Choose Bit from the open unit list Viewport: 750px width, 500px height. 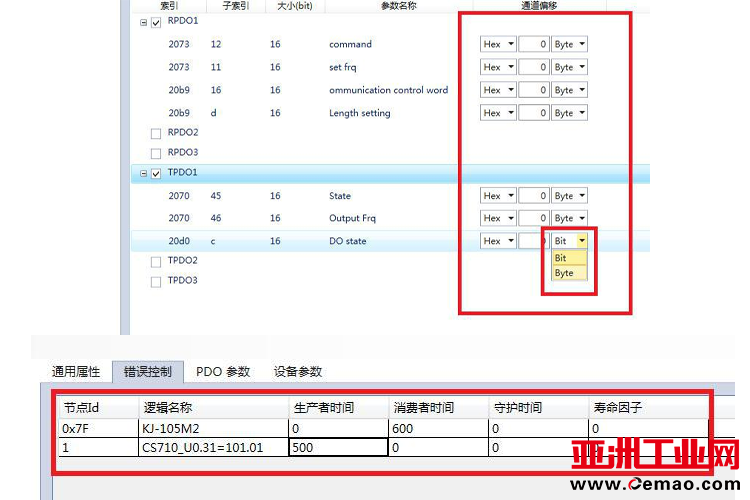click(569, 258)
